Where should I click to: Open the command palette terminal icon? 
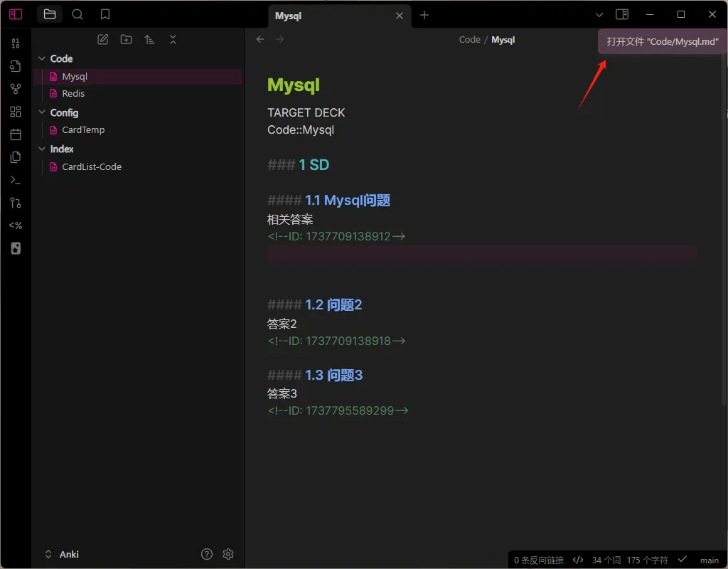[x=16, y=180]
